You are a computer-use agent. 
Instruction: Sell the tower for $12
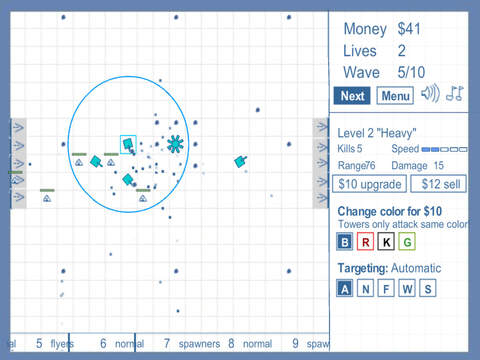[438, 184]
